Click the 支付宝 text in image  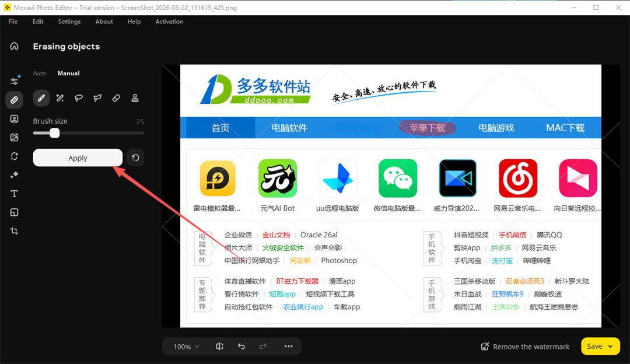[x=502, y=260]
